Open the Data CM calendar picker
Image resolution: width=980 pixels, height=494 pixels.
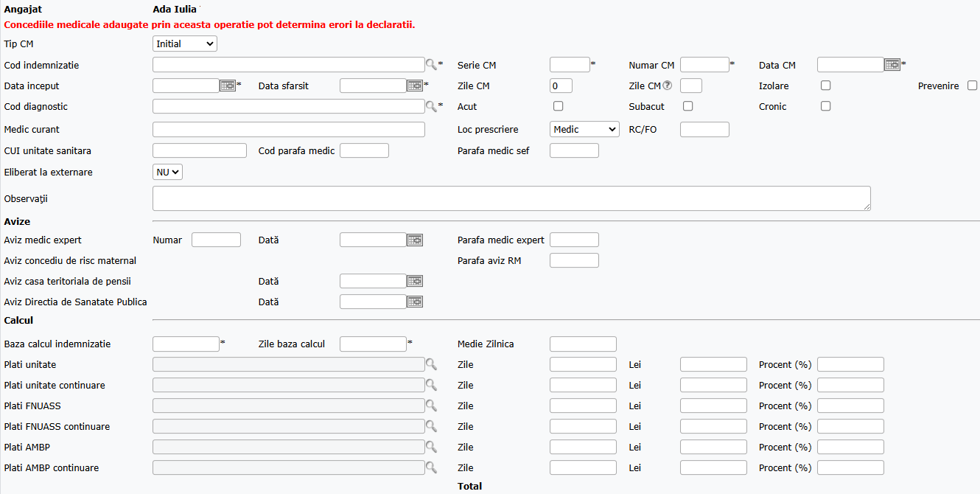892,65
